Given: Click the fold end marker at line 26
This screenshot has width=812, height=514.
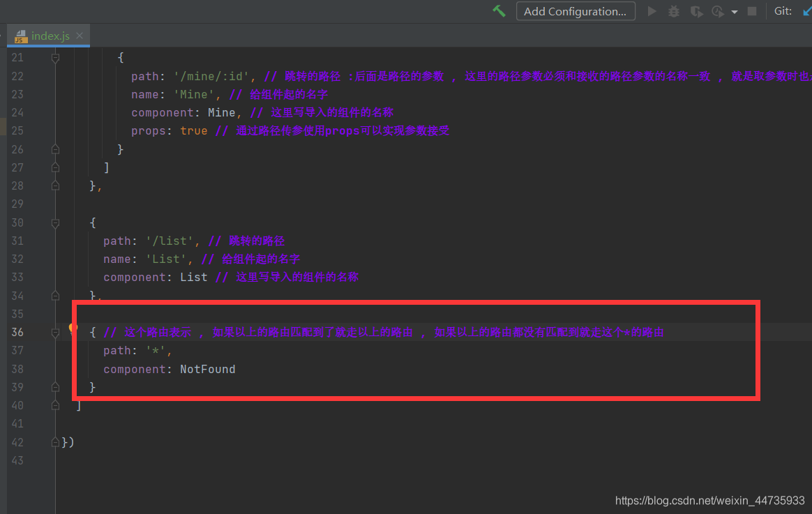Looking at the screenshot, I should click(55, 149).
